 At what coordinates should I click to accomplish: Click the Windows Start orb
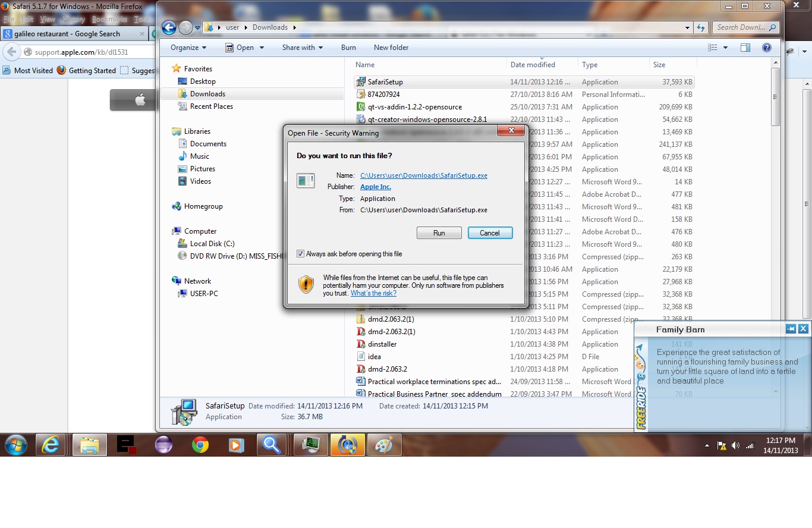(x=15, y=445)
